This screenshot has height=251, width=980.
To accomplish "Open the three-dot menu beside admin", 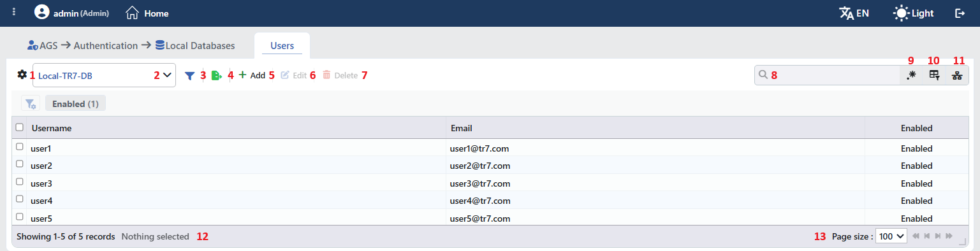I will coord(14,13).
